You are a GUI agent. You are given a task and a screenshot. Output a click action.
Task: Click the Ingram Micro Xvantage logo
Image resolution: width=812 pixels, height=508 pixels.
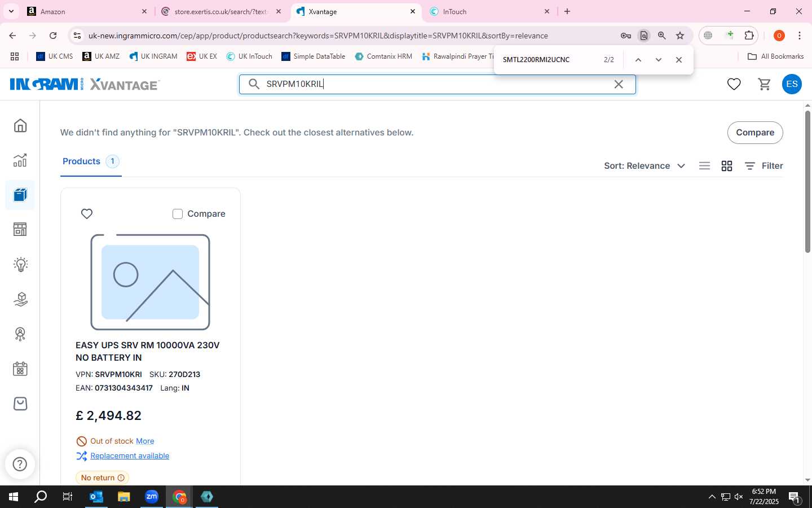tap(85, 84)
